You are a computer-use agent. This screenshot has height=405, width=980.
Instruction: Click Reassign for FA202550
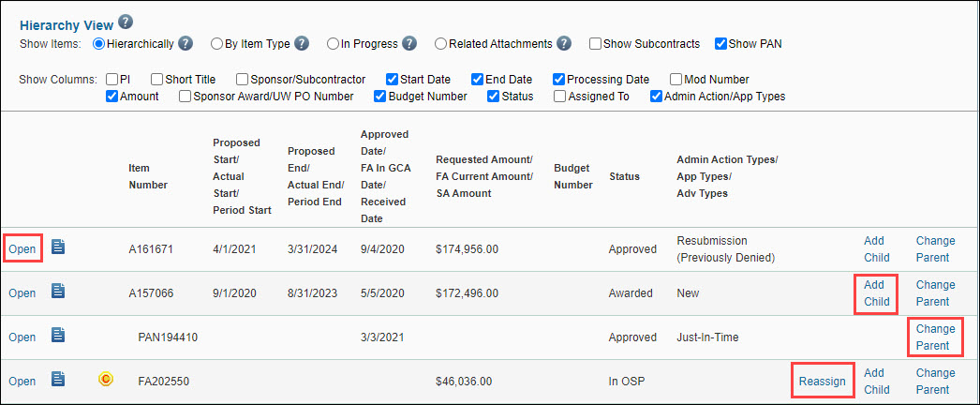pos(822,381)
